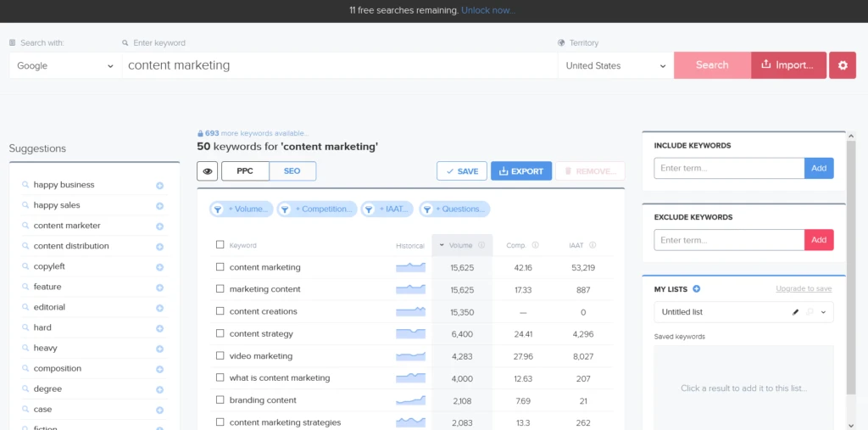Image resolution: width=868 pixels, height=430 pixels.
Task: Click the Import button
Action: pos(788,65)
